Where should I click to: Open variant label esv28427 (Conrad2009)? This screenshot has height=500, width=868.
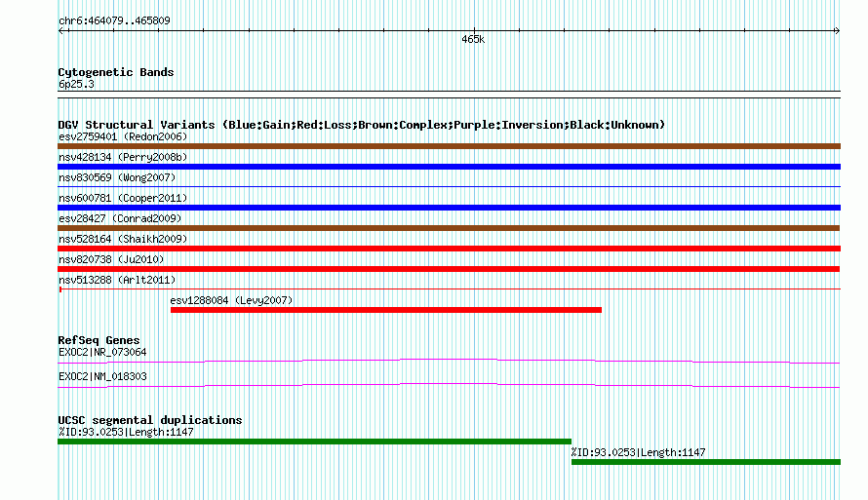click(120, 218)
